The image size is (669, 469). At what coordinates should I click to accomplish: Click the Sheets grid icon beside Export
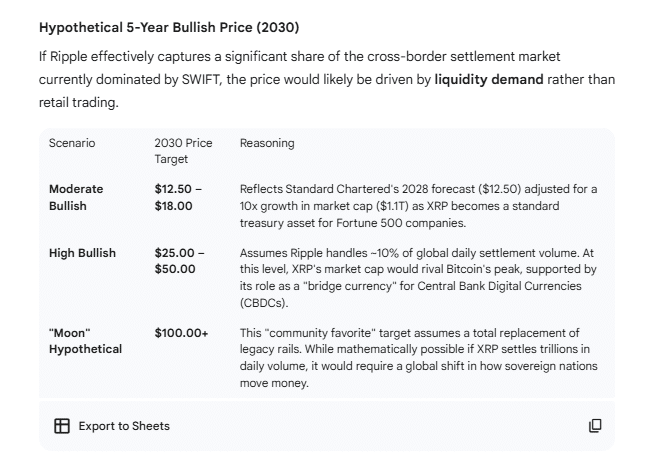[x=62, y=426]
